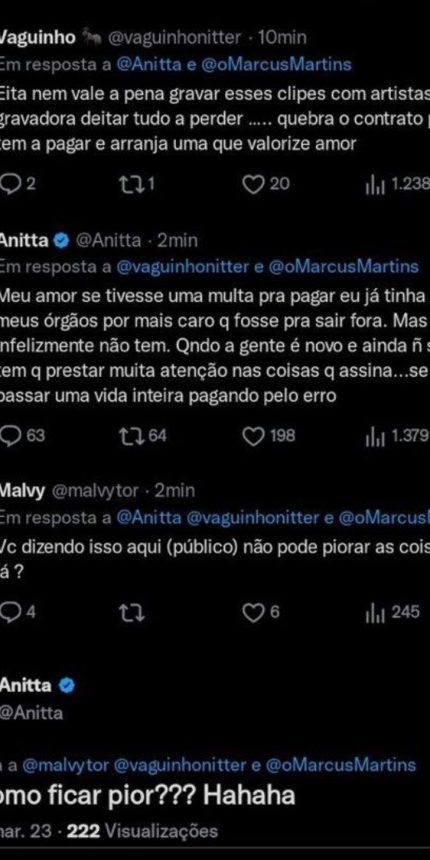This screenshot has width=430, height=860.
Task: Click Anitta's verified badge in the bottom tweet
Action: pyautogui.click(x=66, y=685)
